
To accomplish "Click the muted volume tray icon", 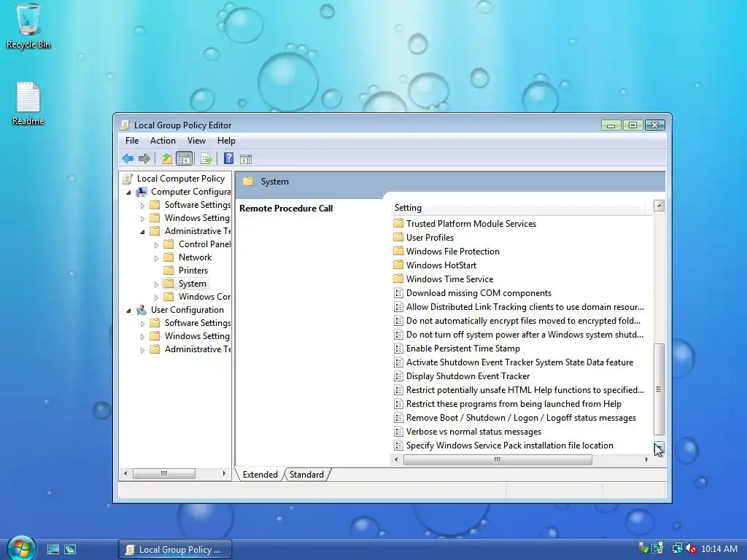I will pos(691,549).
